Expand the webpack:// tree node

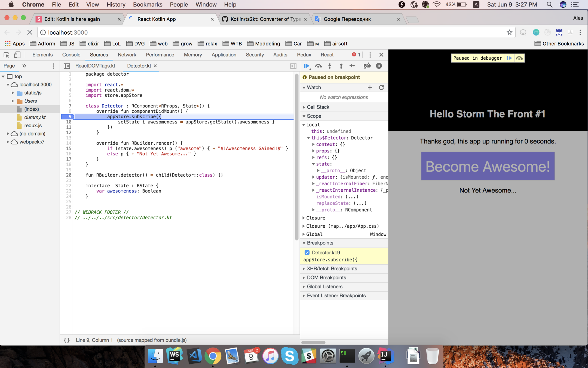8,142
